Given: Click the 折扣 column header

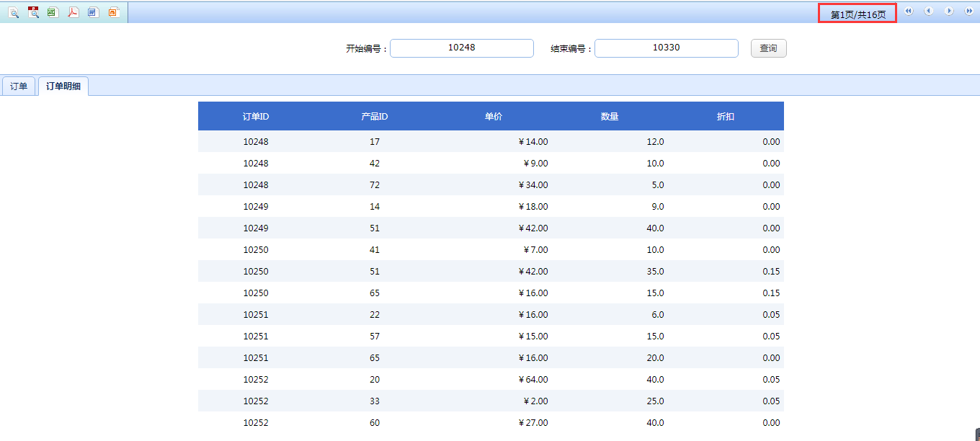Looking at the screenshot, I should click(x=726, y=117).
